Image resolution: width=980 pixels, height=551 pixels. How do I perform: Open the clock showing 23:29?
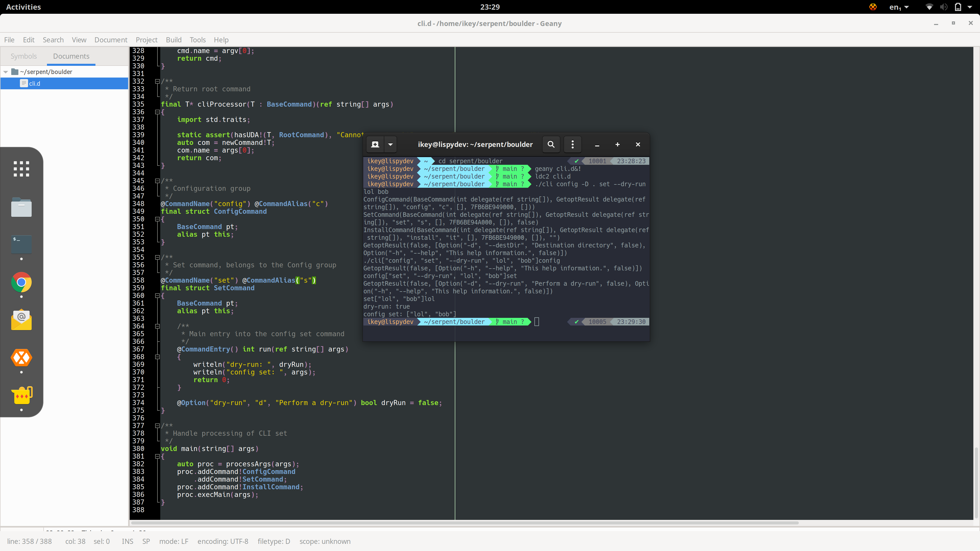pos(490,7)
